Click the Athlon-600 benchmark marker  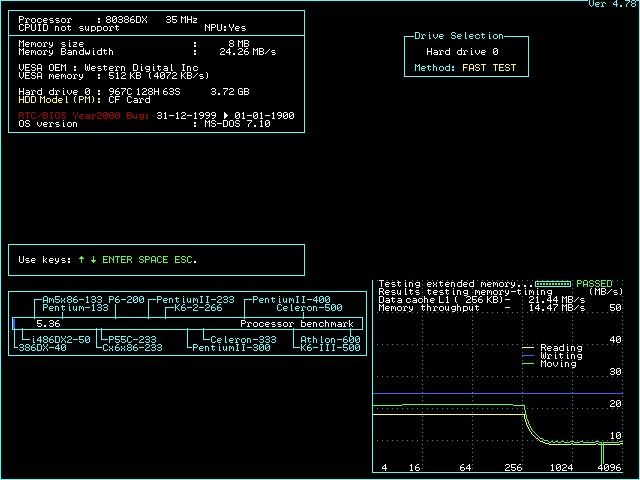(x=331, y=340)
